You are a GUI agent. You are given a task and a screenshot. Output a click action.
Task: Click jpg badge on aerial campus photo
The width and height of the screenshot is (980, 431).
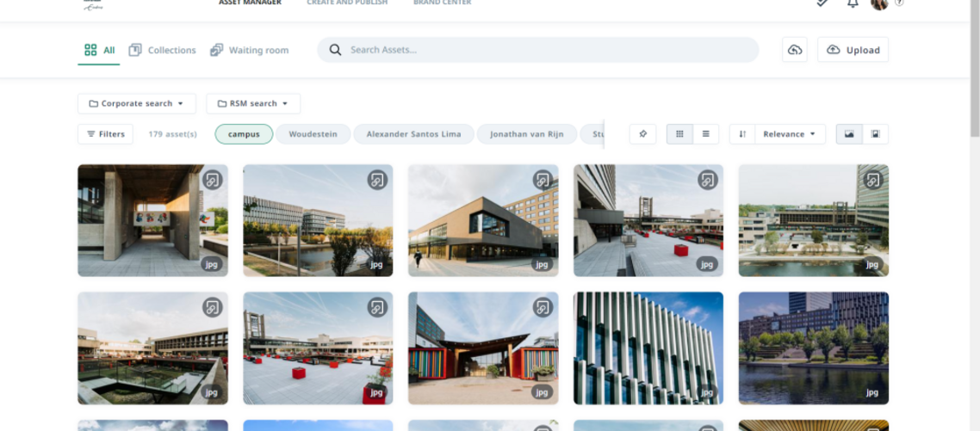tap(872, 264)
